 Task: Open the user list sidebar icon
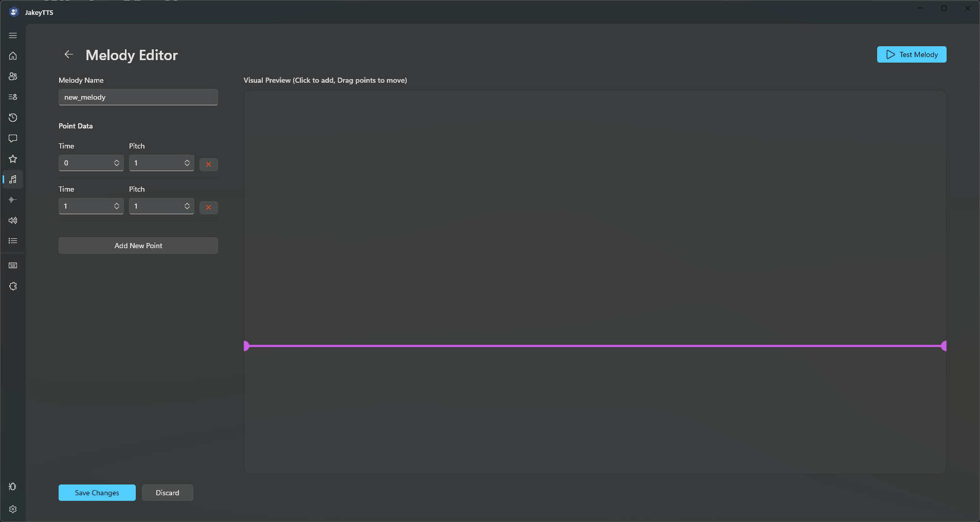[13, 97]
